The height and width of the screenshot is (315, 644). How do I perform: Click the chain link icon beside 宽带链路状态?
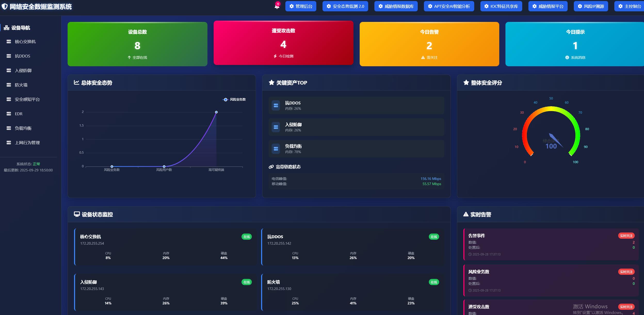[x=271, y=167]
